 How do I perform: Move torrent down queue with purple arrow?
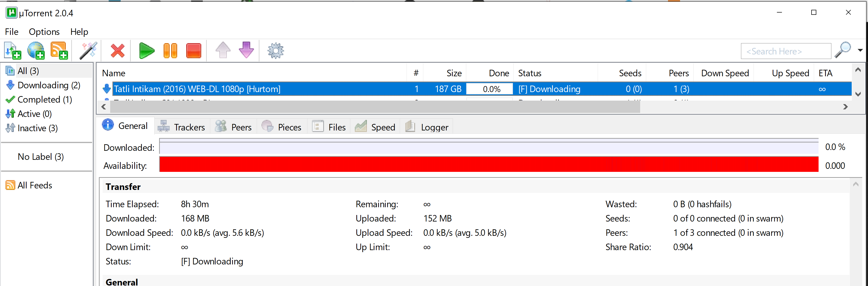point(246,50)
